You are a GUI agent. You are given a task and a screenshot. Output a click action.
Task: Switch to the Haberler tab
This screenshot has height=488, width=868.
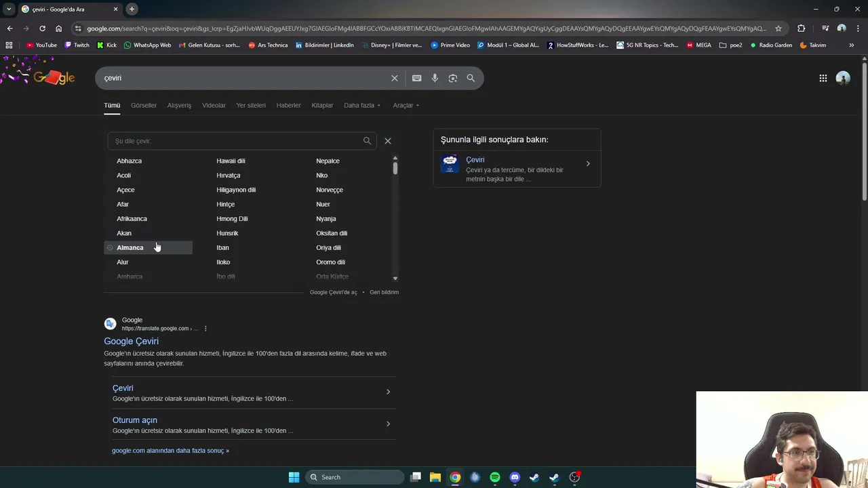tap(288, 105)
